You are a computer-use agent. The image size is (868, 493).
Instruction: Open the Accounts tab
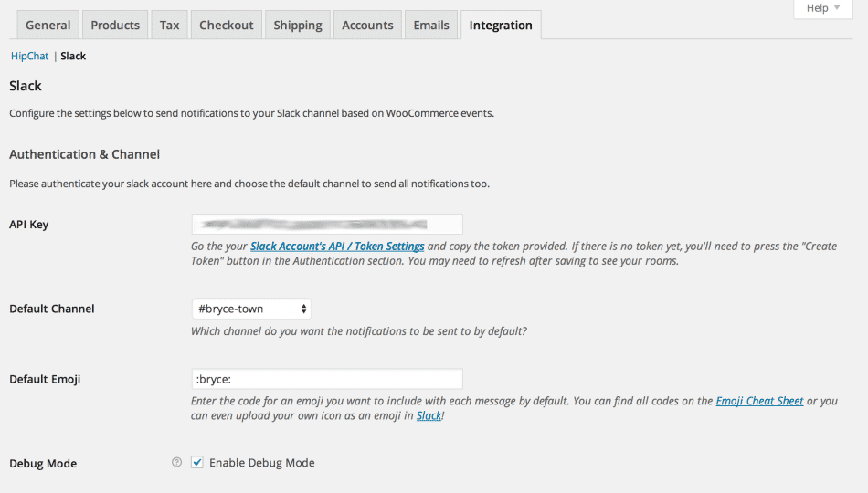[x=367, y=25]
